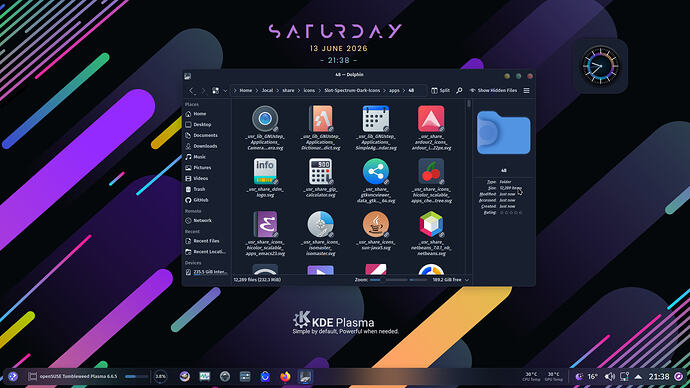The width and height of the screenshot is (690, 388).
Task: Select the cherrytree svg icon
Action: 431,172
